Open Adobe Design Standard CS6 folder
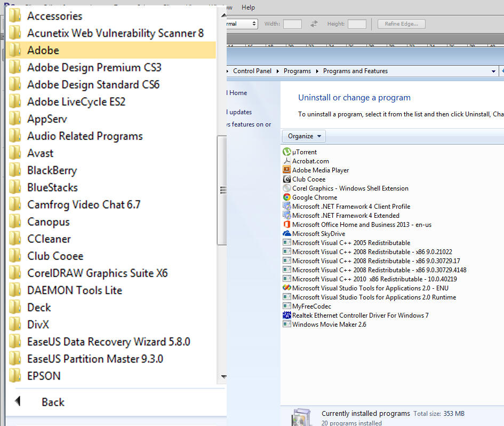The width and height of the screenshot is (504, 426). click(110, 84)
